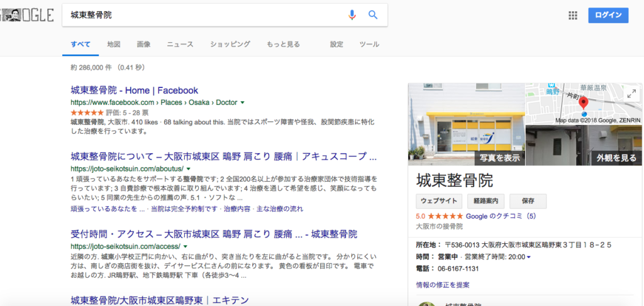The width and height of the screenshot is (644, 306).
Task: Switch to the 画像 tab
Action: [144, 45]
